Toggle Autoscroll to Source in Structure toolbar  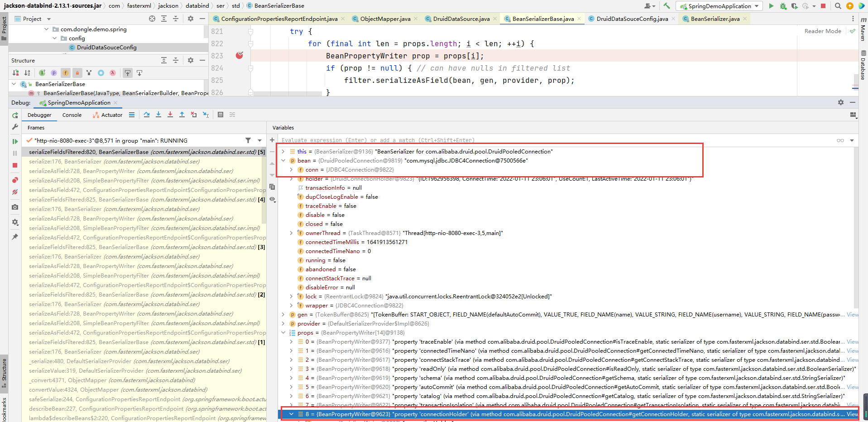click(x=128, y=72)
